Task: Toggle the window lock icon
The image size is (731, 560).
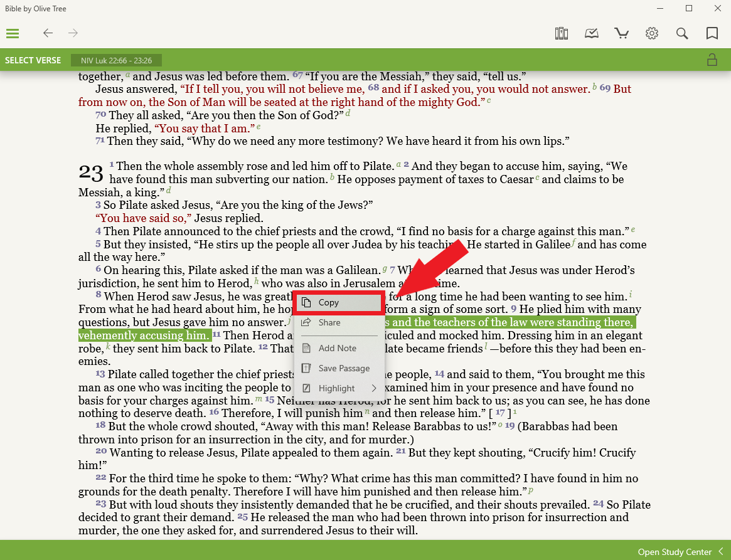Action: [712, 60]
